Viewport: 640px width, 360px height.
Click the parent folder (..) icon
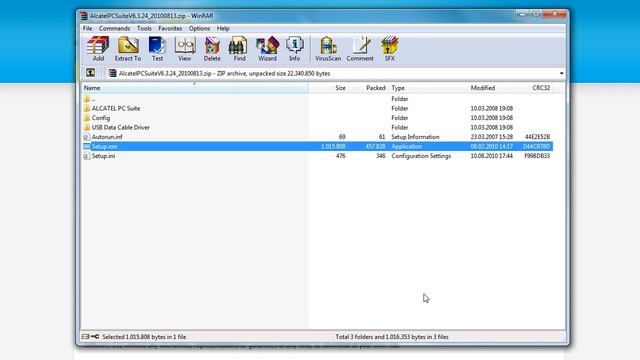87,99
